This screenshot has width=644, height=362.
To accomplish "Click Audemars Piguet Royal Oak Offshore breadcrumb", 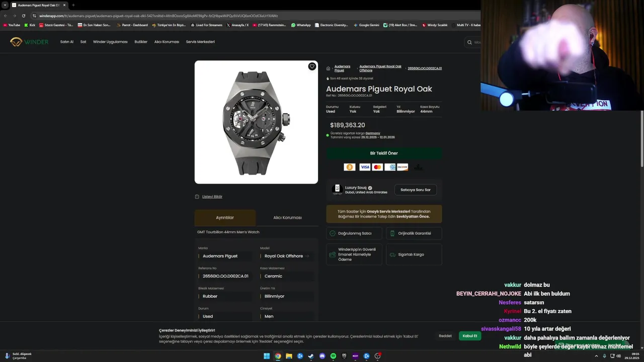I will (x=380, y=68).
